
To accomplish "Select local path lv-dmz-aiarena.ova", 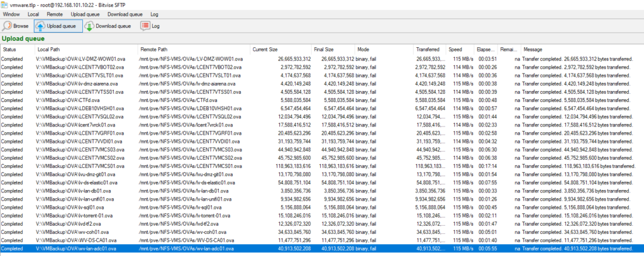I will point(78,84).
